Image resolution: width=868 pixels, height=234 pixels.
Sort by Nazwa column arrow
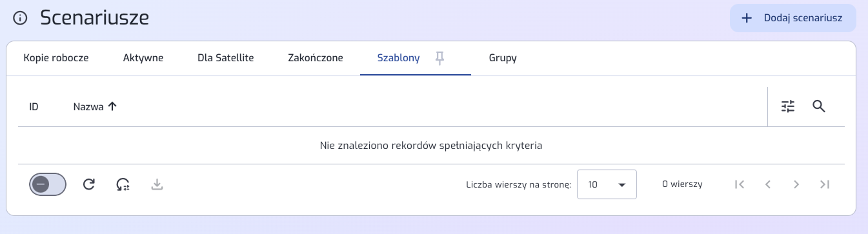coord(112,107)
